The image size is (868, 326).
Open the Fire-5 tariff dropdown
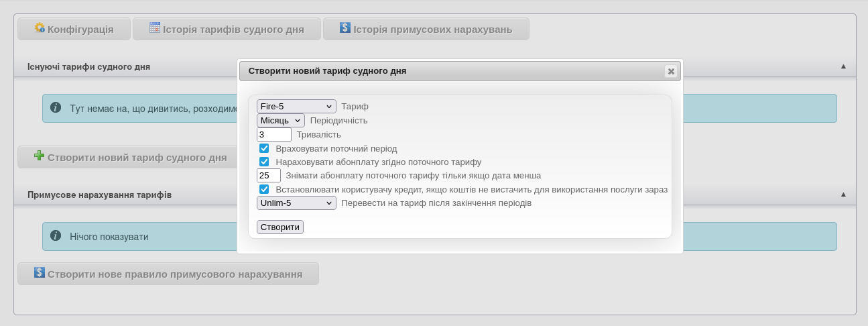(x=296, y=107)
